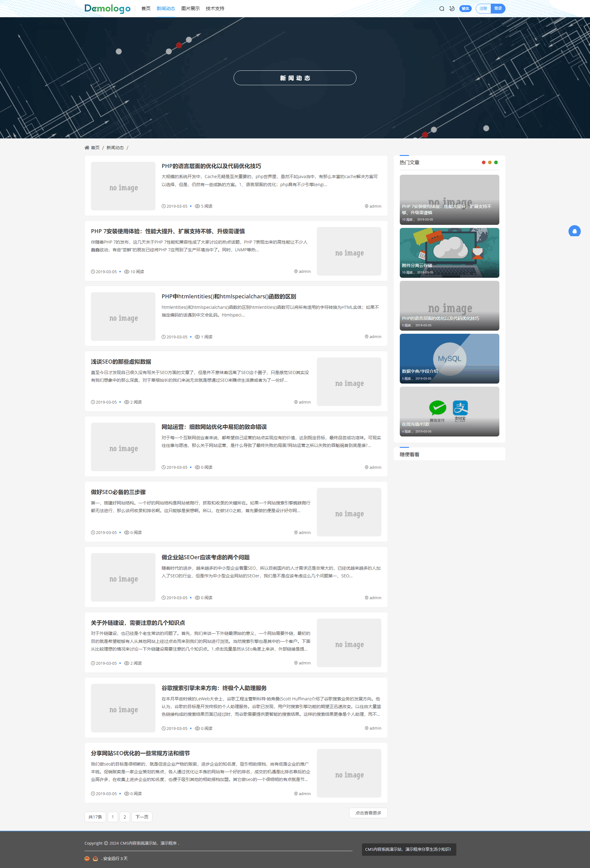Click the 登录 login button
Image resolution: width=590 pixels, height=868 pixels.
498,9
